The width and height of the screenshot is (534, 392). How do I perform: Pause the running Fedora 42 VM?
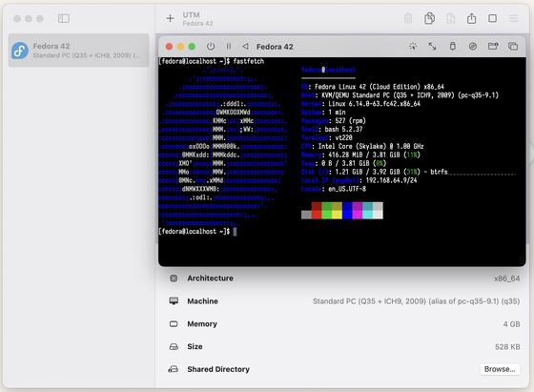[229, 47]
